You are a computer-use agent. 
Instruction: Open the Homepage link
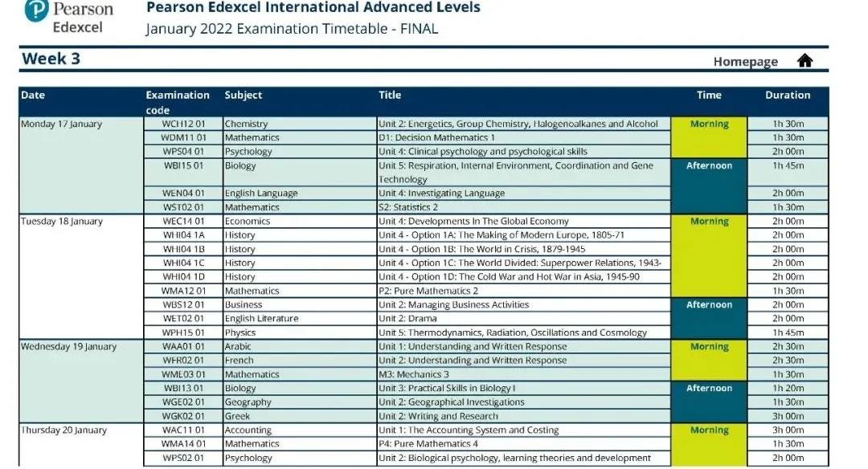pos(745,61)
